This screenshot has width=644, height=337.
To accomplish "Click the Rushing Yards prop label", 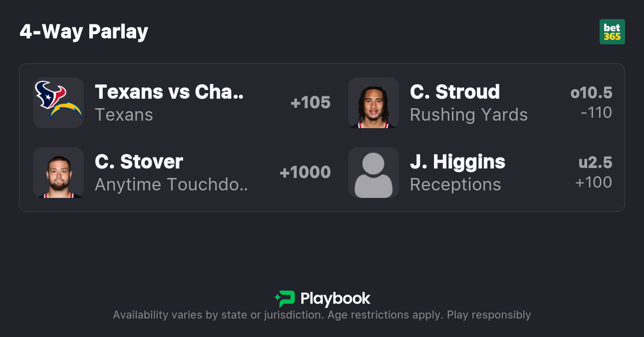I will 468,115.
